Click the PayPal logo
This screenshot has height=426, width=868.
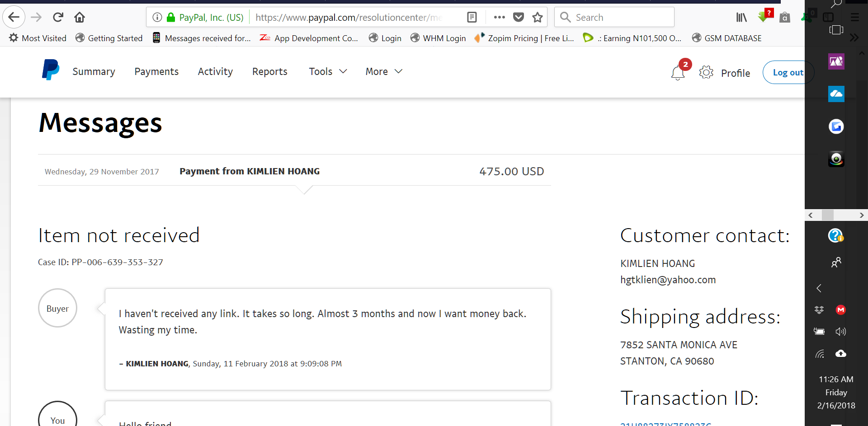coord(51,70)
